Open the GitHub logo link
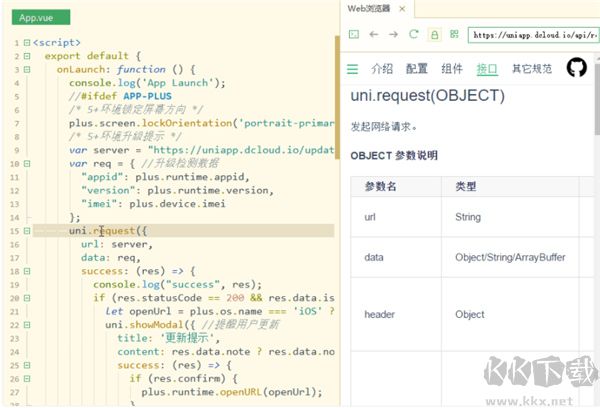The width and height of the screenshot is (600, 408). tap(576, 68)
